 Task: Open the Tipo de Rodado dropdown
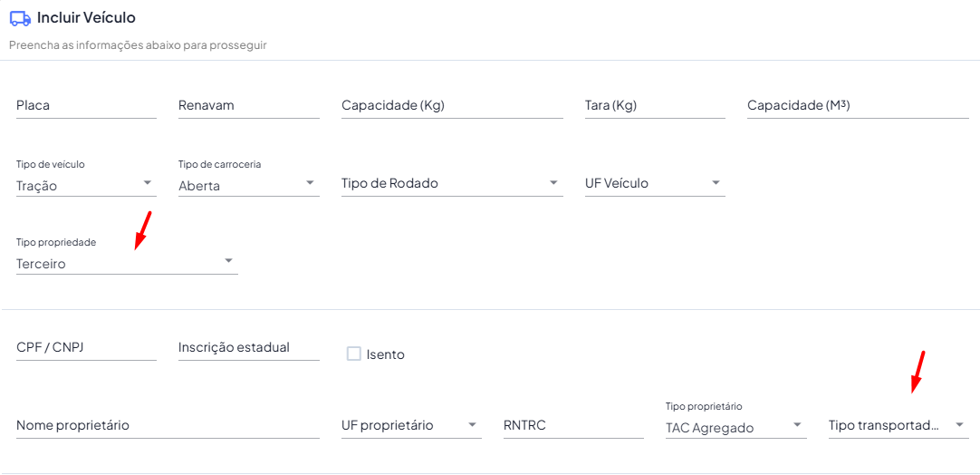[451, 183]
